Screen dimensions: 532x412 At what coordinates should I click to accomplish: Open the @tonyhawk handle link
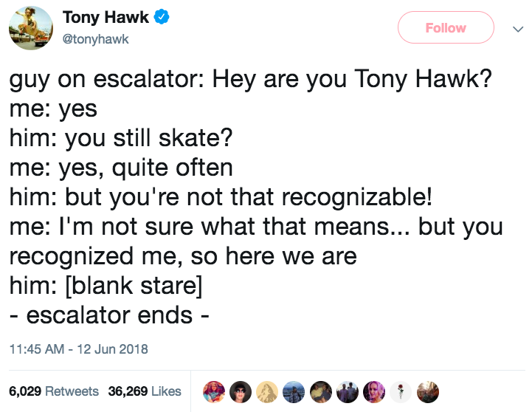pyautogui.click(x=95, y=39)
